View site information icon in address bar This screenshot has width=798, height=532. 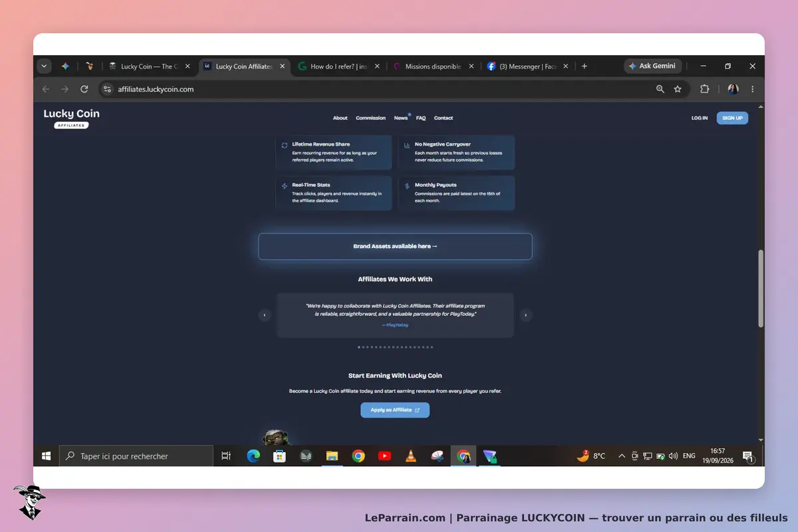(108, 89)
